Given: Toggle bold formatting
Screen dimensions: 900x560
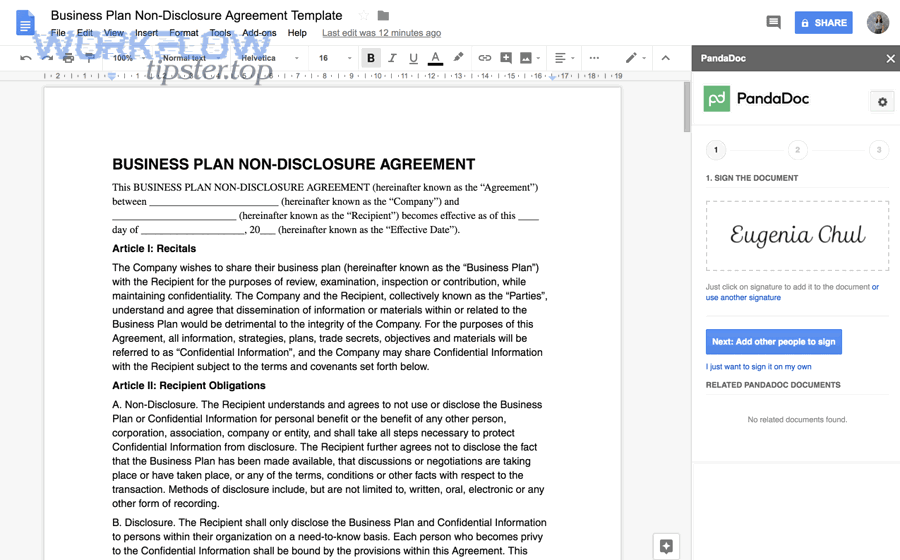Looking at the screenshot, I should pyautogui.click(x=371, y=58).
